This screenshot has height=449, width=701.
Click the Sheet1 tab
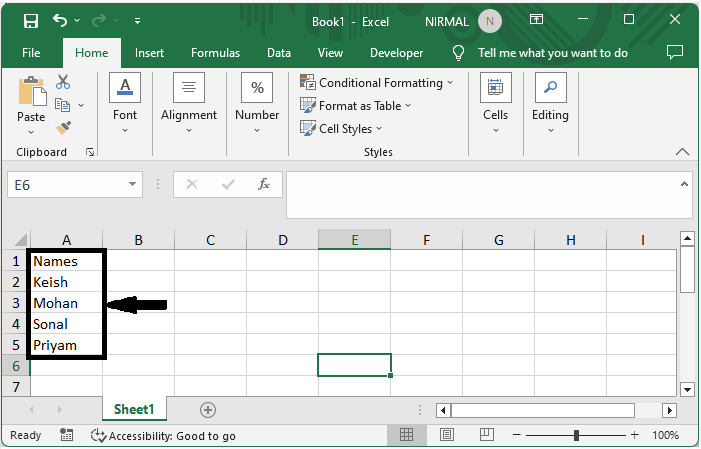click(x=134, y=409)
